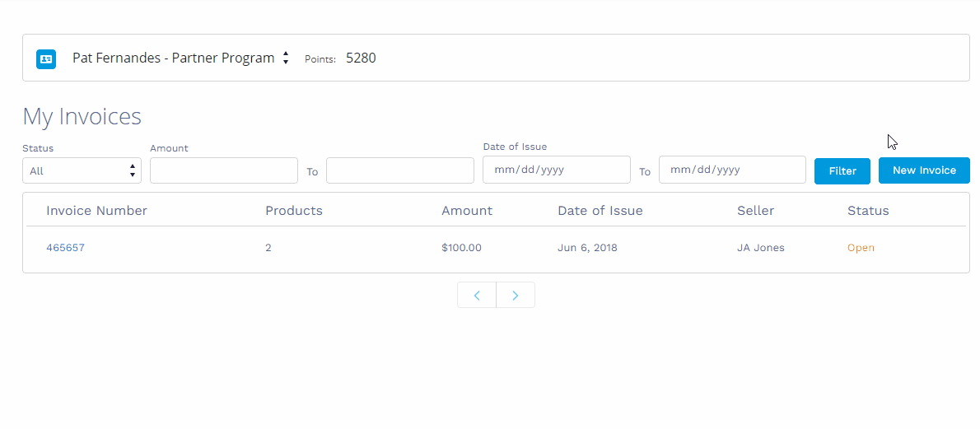Click the blue ID card icon

click(x=46, y=58)
